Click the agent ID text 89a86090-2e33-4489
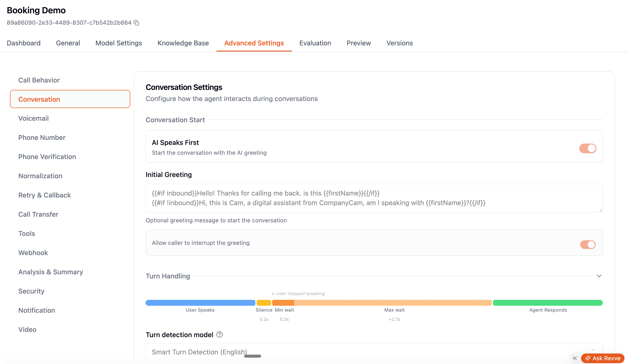 pyautogui.click(x=69, y=23)
